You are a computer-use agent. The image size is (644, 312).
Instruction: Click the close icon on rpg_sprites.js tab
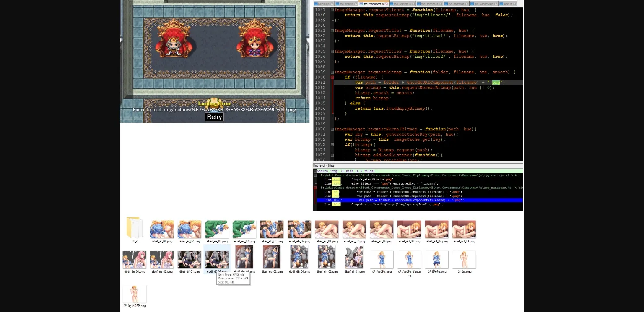pos(467,4)
